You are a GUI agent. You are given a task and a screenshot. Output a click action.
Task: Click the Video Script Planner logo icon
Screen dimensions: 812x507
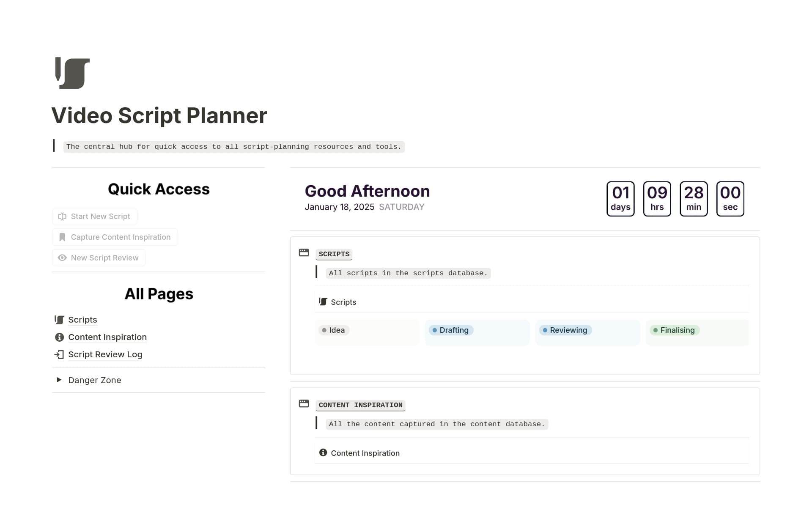tap(71, 73)
